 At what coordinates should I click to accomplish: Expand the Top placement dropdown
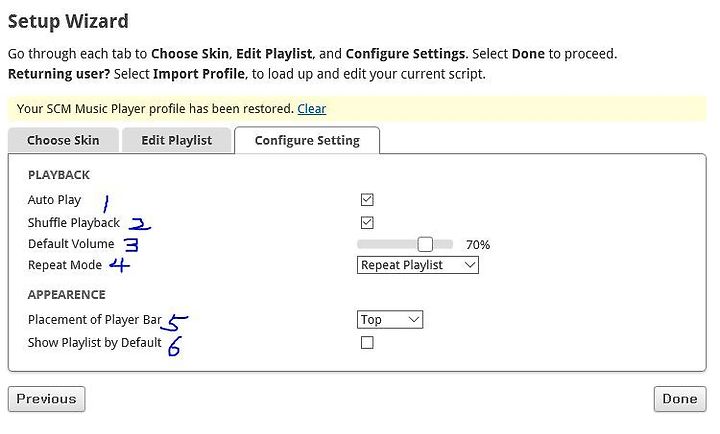click(x=389, y=320)
